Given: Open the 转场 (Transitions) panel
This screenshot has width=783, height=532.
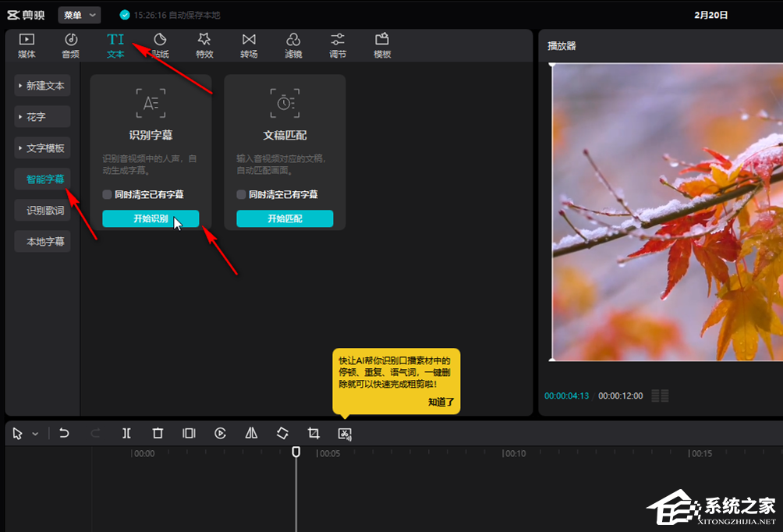Looking at the screenshot, I should (x=249, y=46).
